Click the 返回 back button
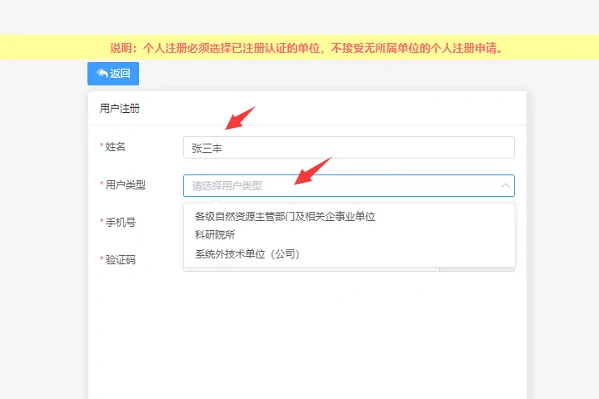The width and height of the screenshot is (599, 399). pyautogui.click(x=113, y=73)
